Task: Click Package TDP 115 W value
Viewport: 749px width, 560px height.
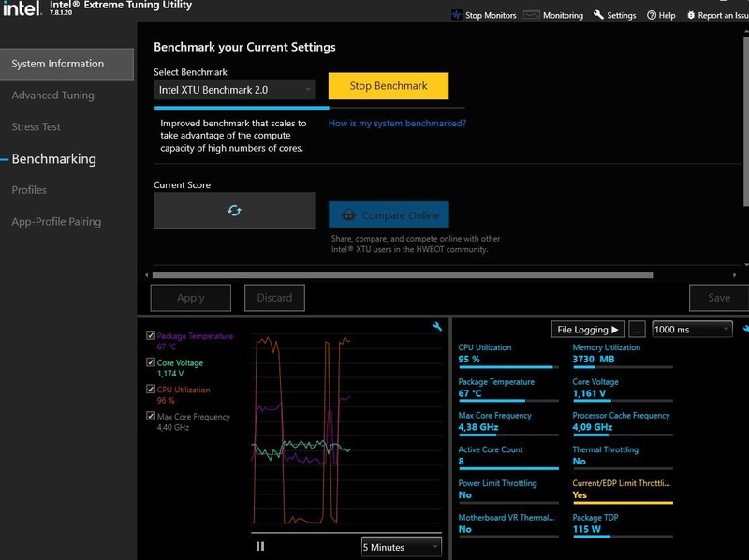Action: 587,529
